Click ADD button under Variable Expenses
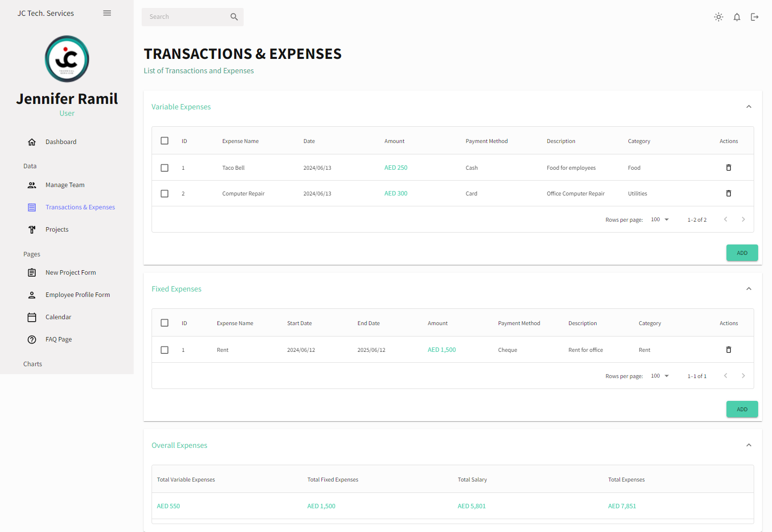This screenshot has height=532, width=772. click(x=742, y=253)
